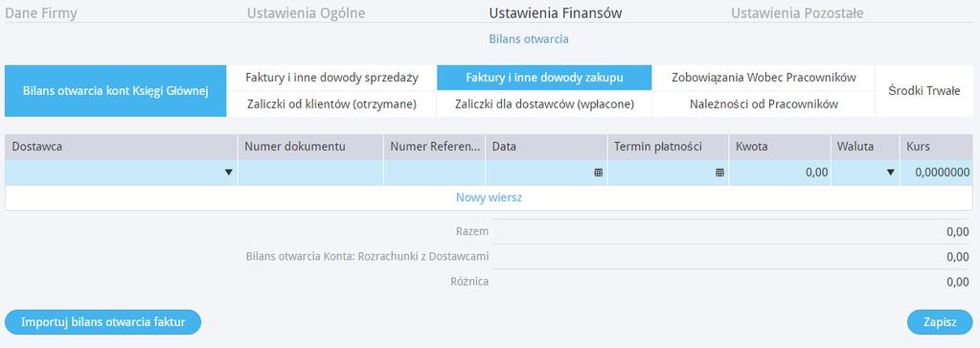The image size is (980, 348).
Task: Open Zobowiązania Wobec Pracowników section
Action: pos(763,79)
